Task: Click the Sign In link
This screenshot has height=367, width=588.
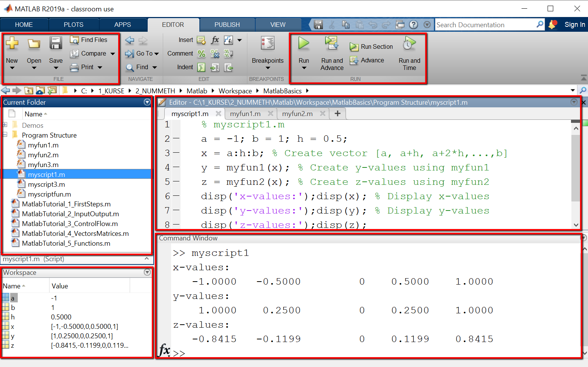Action: click(574, 25)
